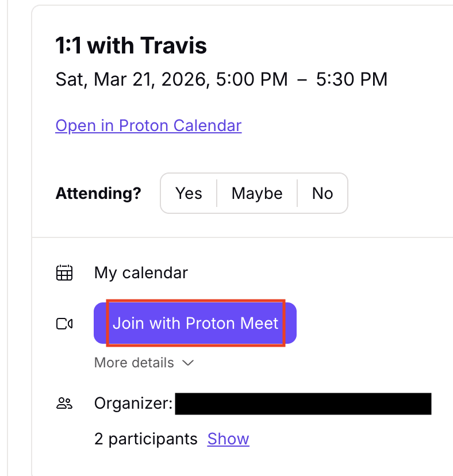Click the camera icon next to Join button
The image size is (453, 476).
tap(64, 323)
